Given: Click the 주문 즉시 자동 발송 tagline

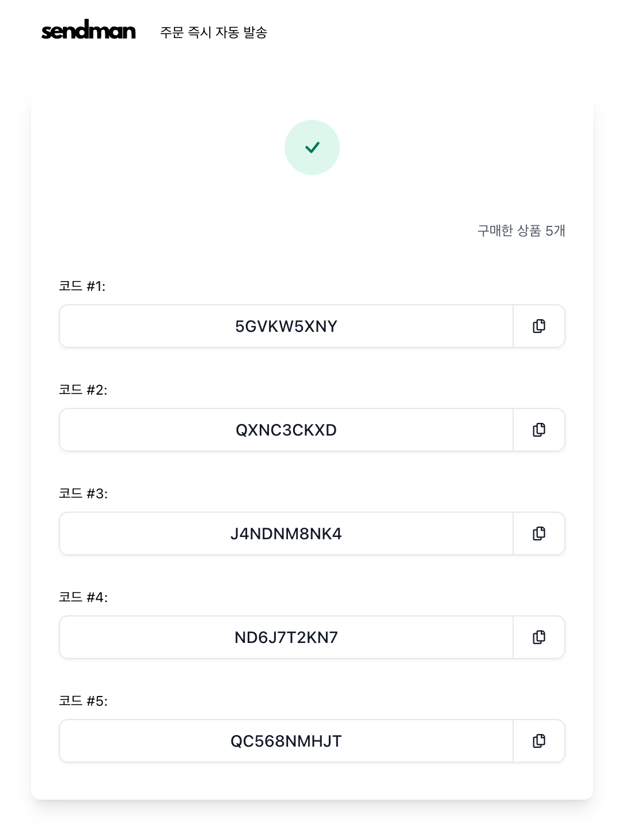Looking at the screenshot, I should pos(213,32).
